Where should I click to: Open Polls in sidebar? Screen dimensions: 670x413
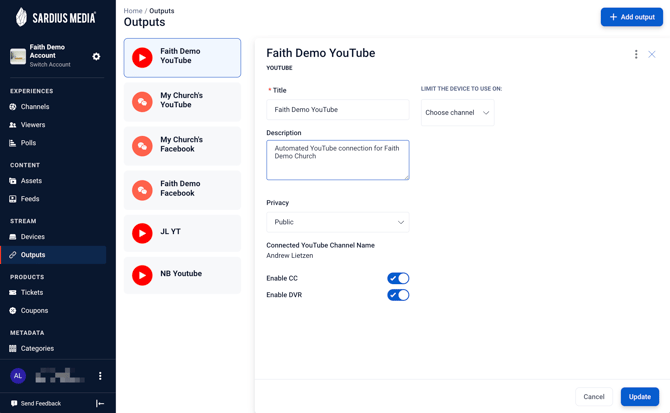click(x=28, y=143)
